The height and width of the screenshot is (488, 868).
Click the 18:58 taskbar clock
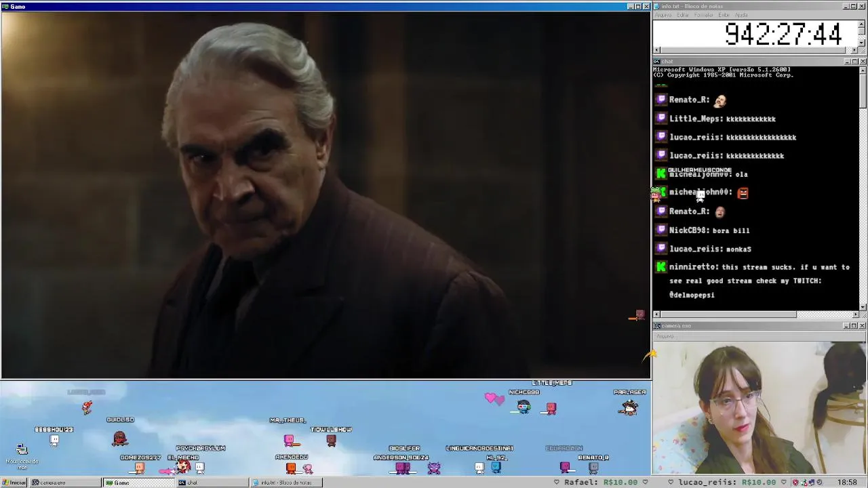click(847, 483)
